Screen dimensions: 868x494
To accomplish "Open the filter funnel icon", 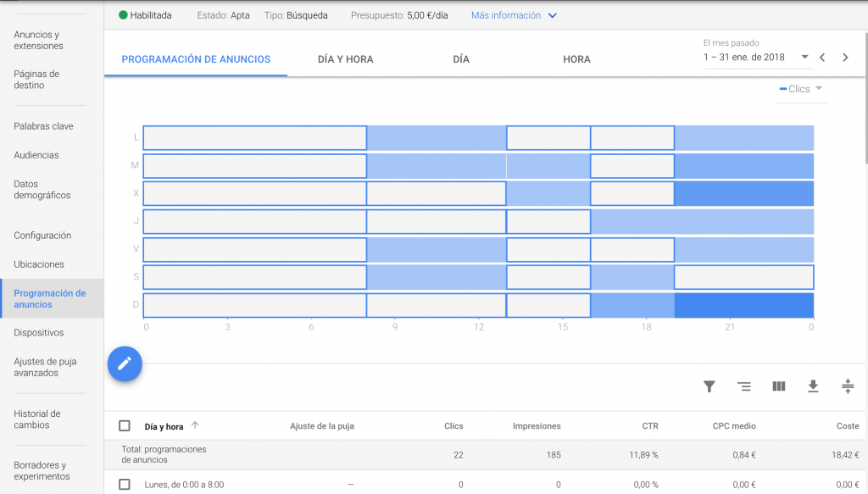I will tap(709, 386).
